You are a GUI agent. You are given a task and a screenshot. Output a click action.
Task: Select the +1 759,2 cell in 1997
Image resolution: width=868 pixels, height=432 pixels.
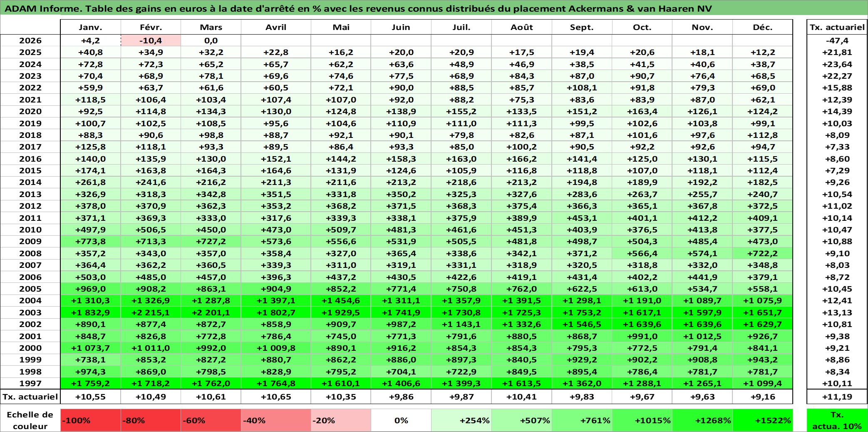91,383
